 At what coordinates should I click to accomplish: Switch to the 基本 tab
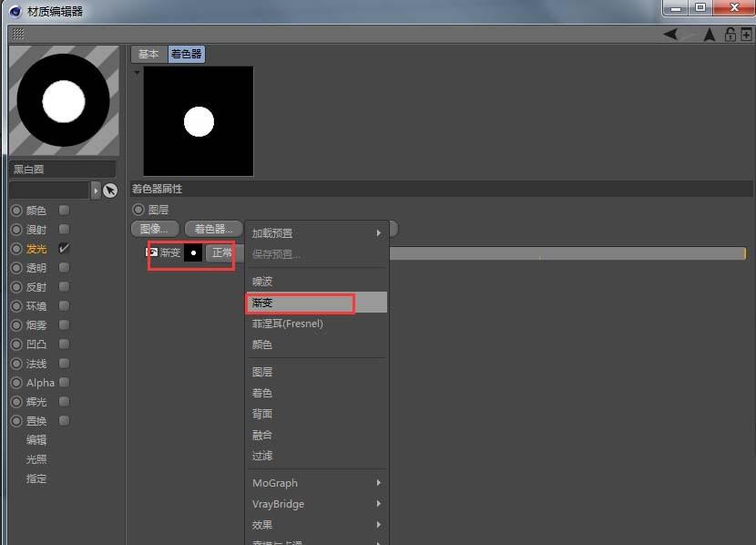click(148, 54)
